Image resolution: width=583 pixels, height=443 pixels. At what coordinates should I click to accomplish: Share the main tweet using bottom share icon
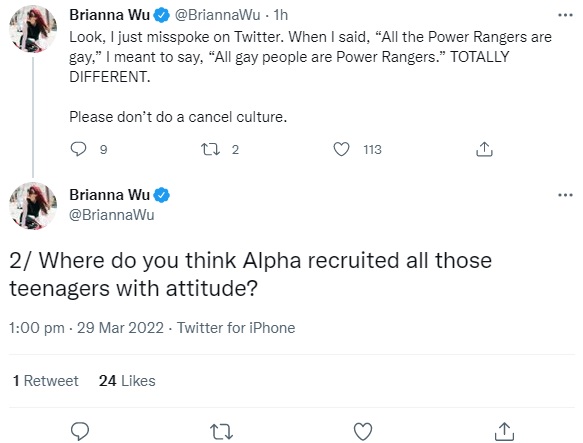pyautogui.click(x=504, y=431)
